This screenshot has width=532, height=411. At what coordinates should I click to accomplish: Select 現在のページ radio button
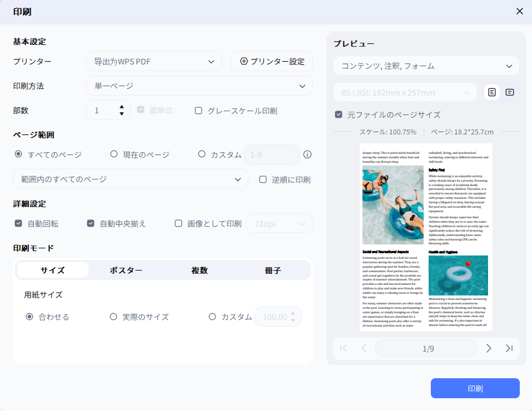[114, 154]
